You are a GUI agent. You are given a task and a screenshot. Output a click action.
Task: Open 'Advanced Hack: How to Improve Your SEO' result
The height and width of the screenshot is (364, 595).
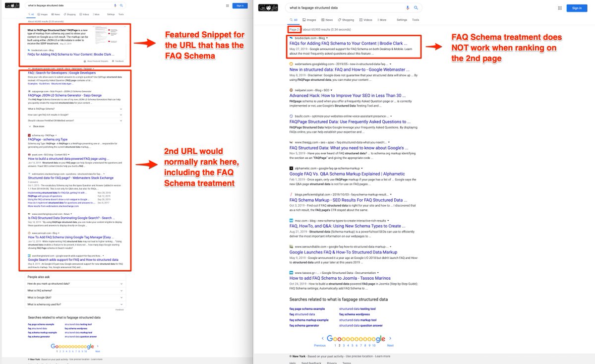coord(348,96)
